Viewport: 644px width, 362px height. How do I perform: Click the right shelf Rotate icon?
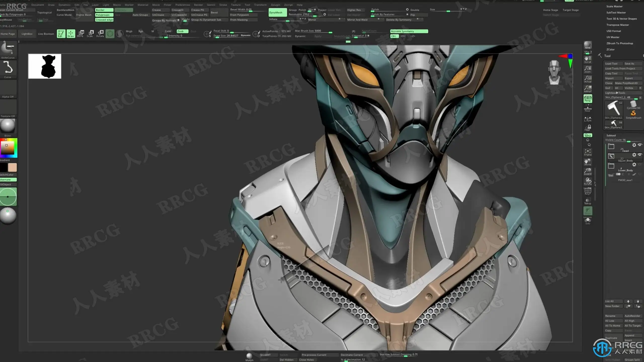click(588, 181)
